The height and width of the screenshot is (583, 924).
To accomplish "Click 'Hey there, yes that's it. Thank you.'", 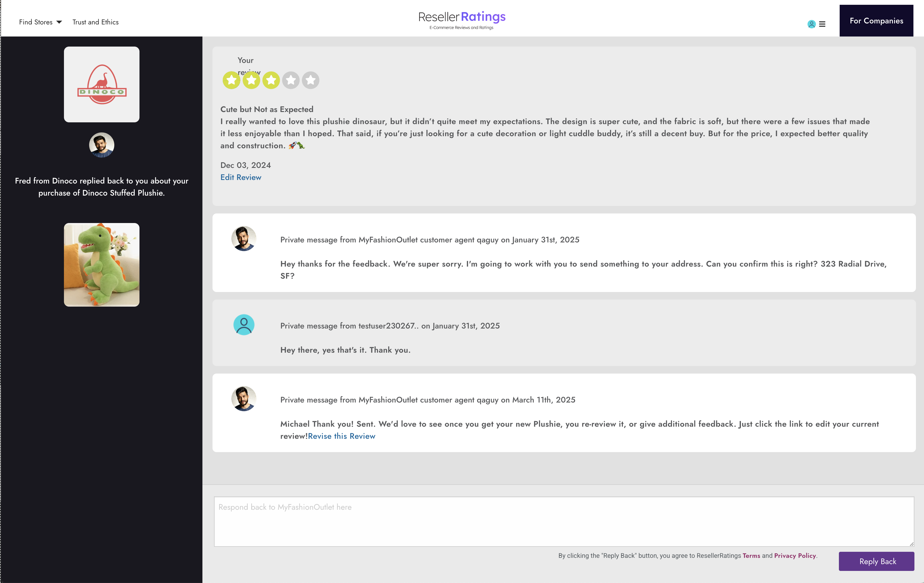I will (x=345, y=350).
